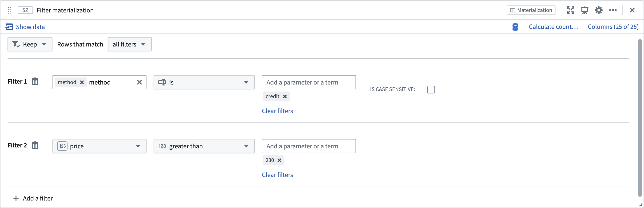Open the price column dropdown
The image size is (644, 208).
click(99, 146)
